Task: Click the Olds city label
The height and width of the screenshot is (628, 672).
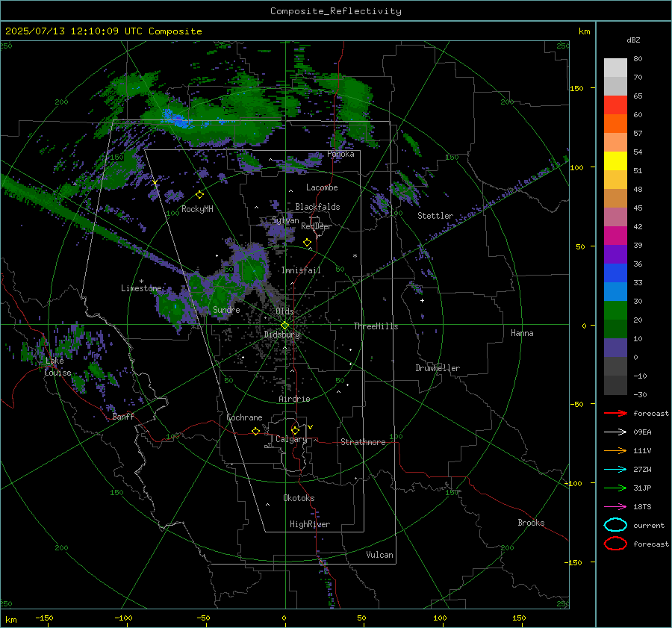Action: [284, 311]
